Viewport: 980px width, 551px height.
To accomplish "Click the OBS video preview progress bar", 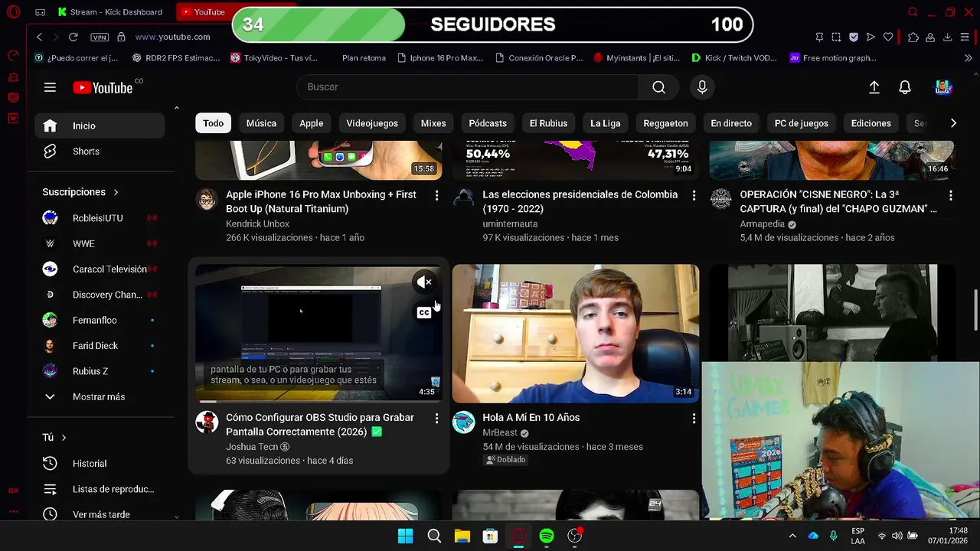I will click(x=318, y=401).
